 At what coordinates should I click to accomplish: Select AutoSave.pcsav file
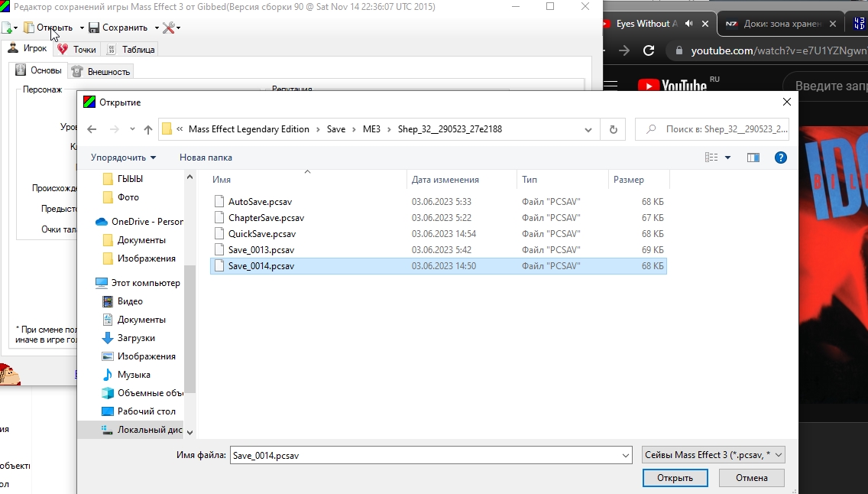tap(438, 202)
